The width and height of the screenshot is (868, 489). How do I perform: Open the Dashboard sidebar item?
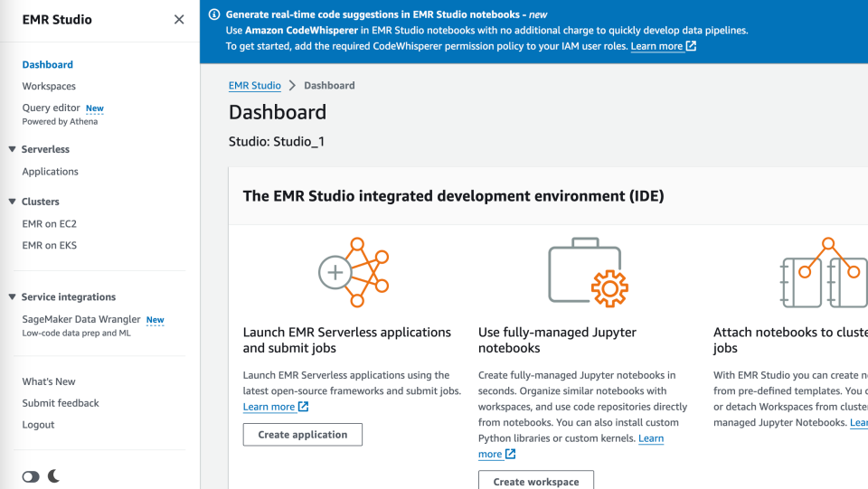click(48, 65)
